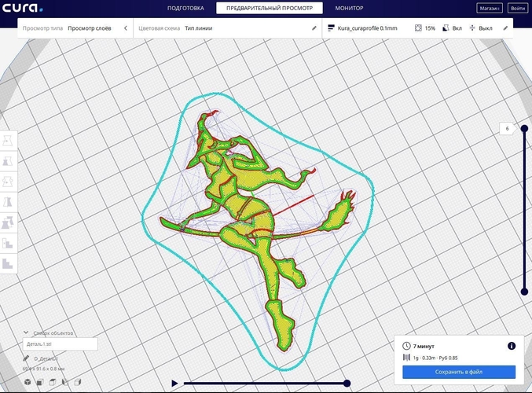Select the Move tool in left toolbar
This screenshot has height=393, width=532.
tap(7, 141)
